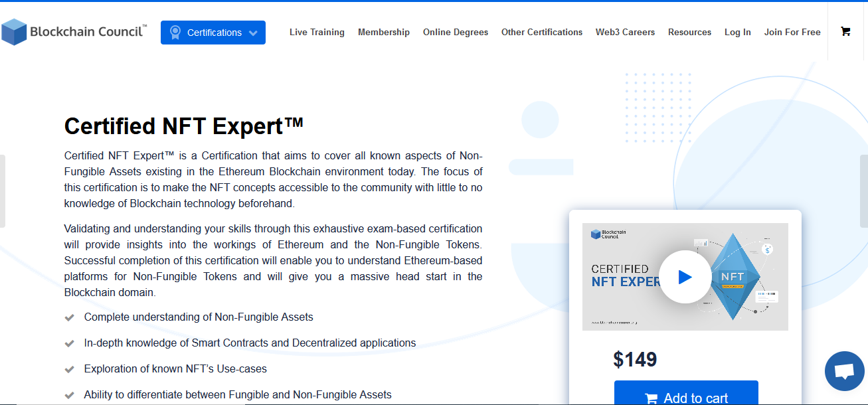The image size is (868, 405).
Task: Open the Membership menu item
Action: coord(384,32)
